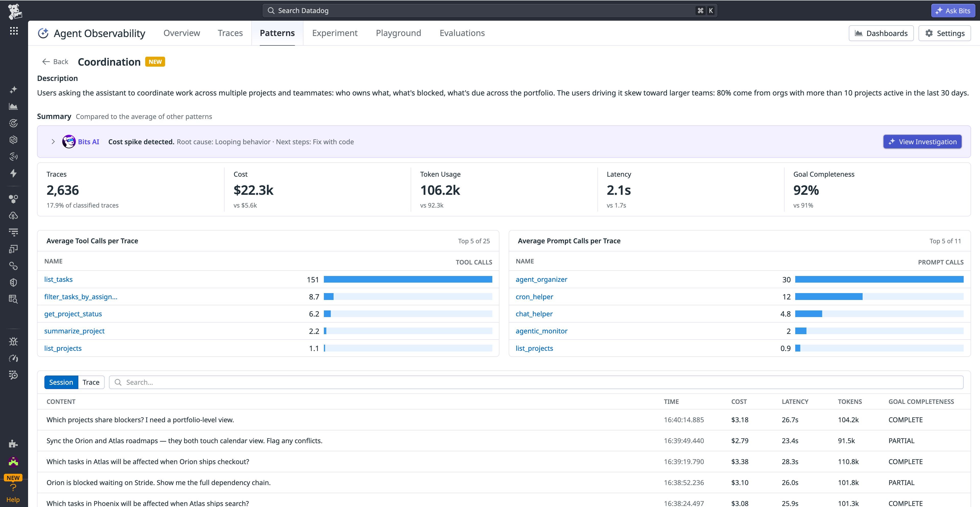The image size is (980, 507).
Task: Open the Playground tab
Action: tap(398, 33)
